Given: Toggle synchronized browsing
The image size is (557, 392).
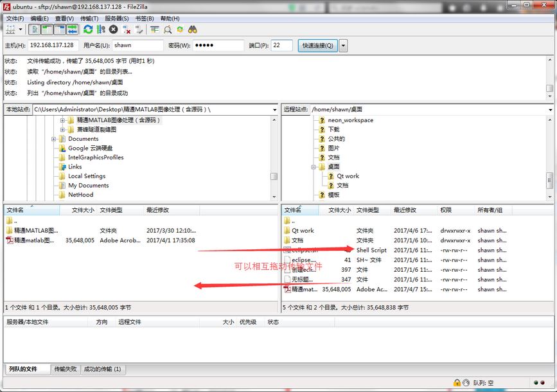Looking at the screenshot, I should point(180,30).
